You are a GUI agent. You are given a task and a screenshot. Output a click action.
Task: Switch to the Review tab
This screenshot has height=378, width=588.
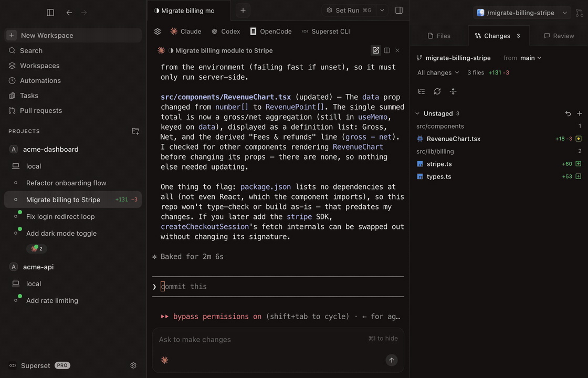pos(559,36)
